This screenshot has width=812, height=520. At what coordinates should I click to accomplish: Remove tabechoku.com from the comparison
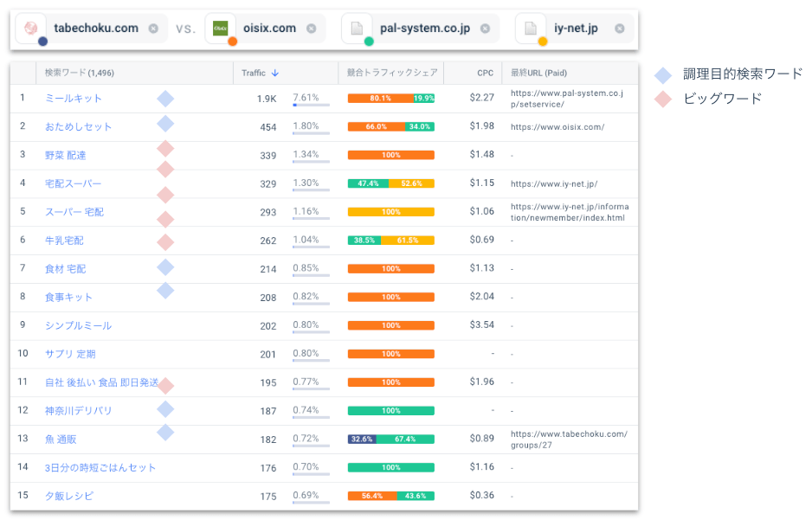click(153, 29)
